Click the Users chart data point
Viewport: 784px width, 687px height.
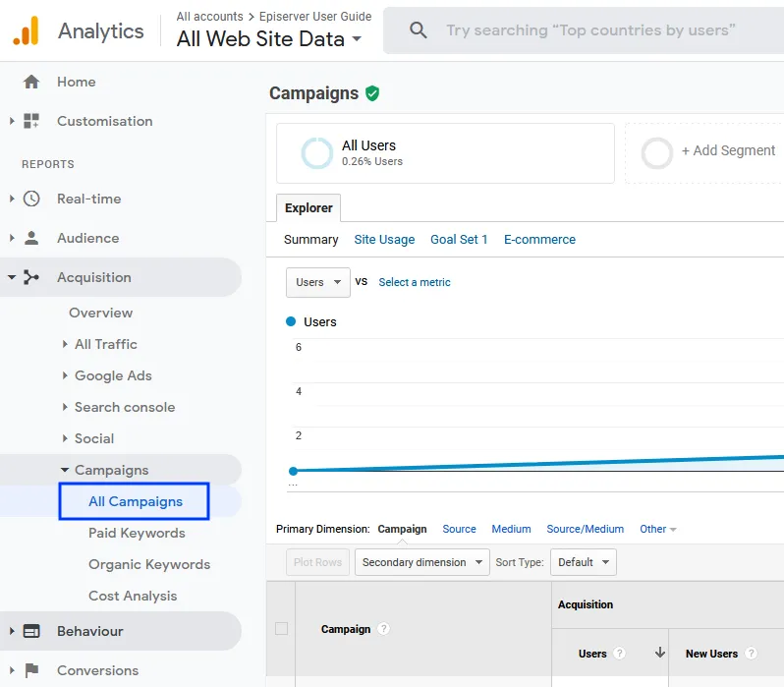294,471
